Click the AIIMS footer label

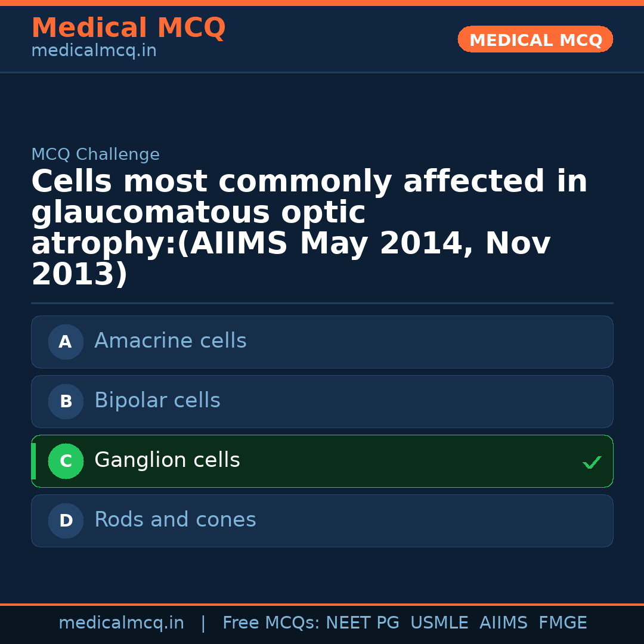[503, 623]
